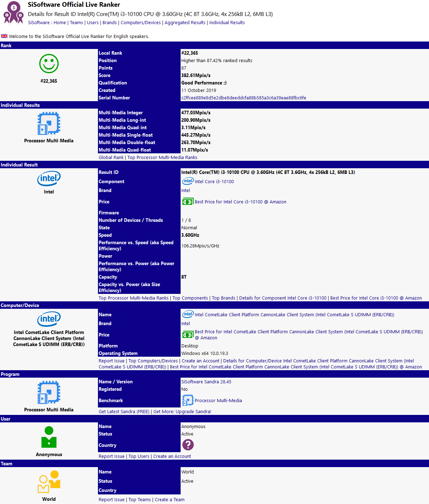Open Report Issue link in User section

pos(111,456)
